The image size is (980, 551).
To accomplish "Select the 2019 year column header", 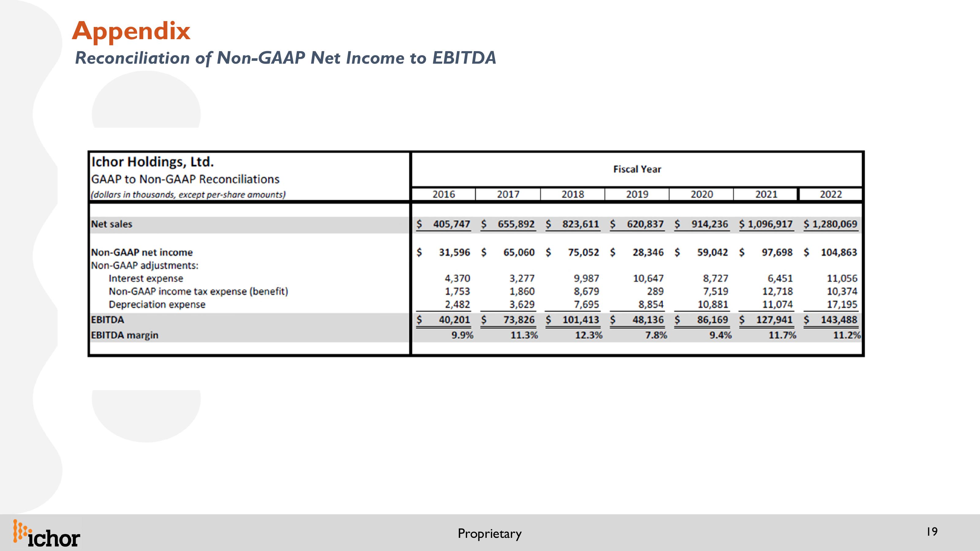I will tap(637, 194).
